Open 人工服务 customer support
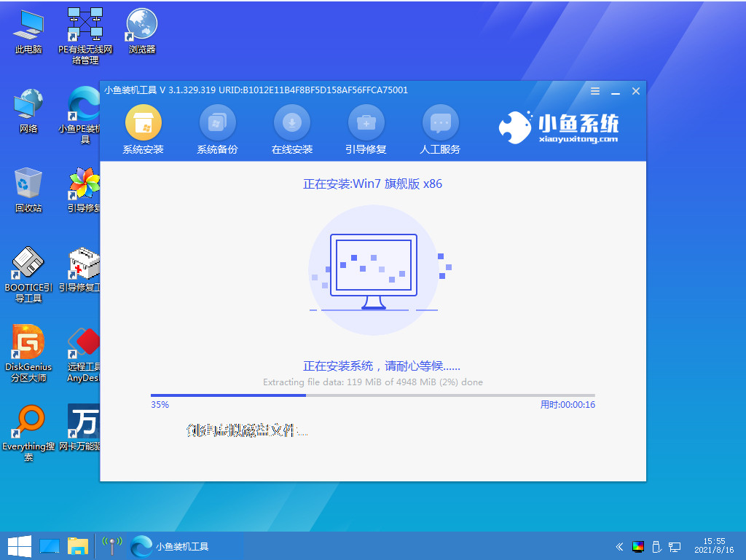This screenshot has width=746, height=560. pyautogui.click(x=440, y=130)
